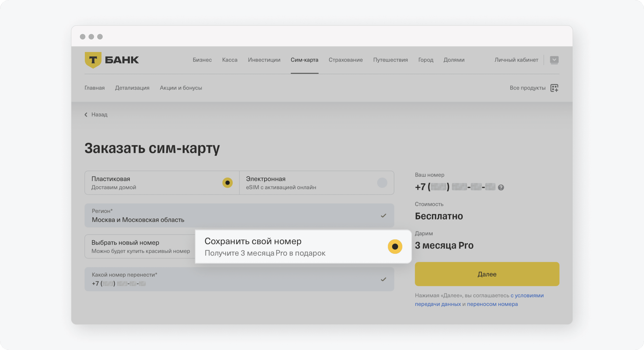The height and width of the screenshot is (350, 644).
Task: Switch to Детализация sub-tab
Action: pos(132,88)
